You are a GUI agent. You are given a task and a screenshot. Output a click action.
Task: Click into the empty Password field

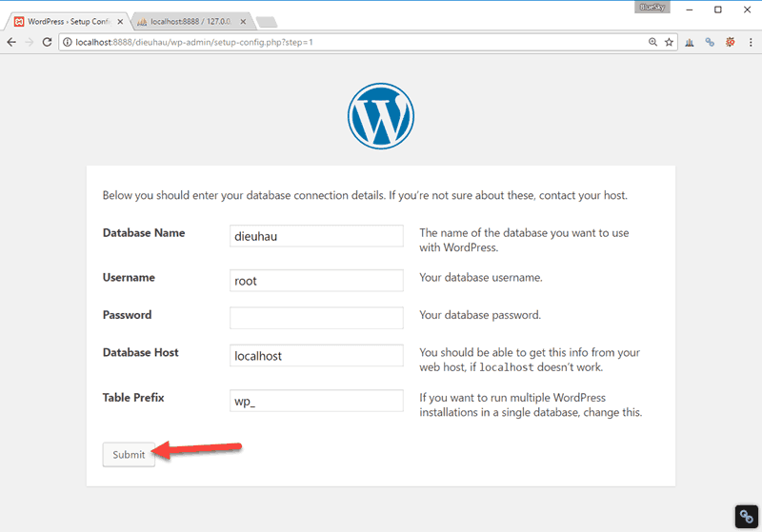coord(316,318)
